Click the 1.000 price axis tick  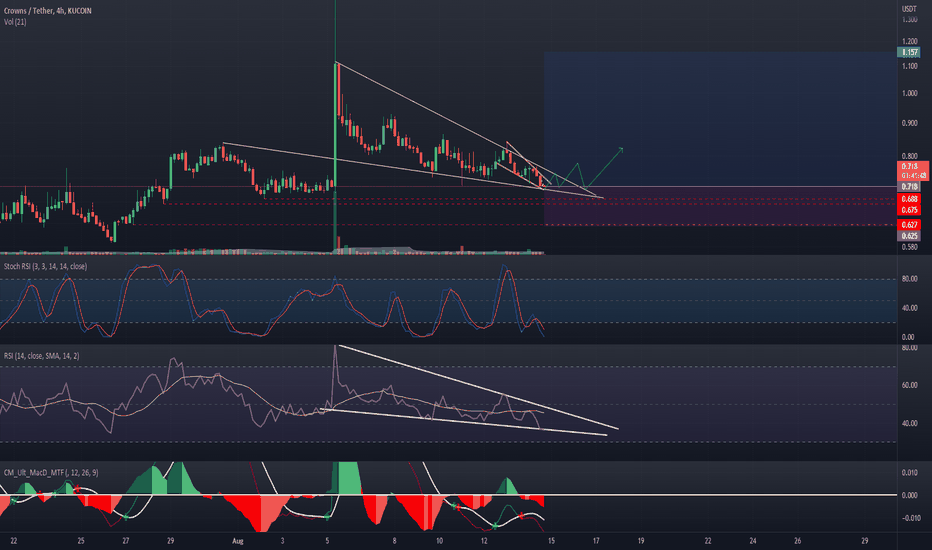click(x=909, y=93)
